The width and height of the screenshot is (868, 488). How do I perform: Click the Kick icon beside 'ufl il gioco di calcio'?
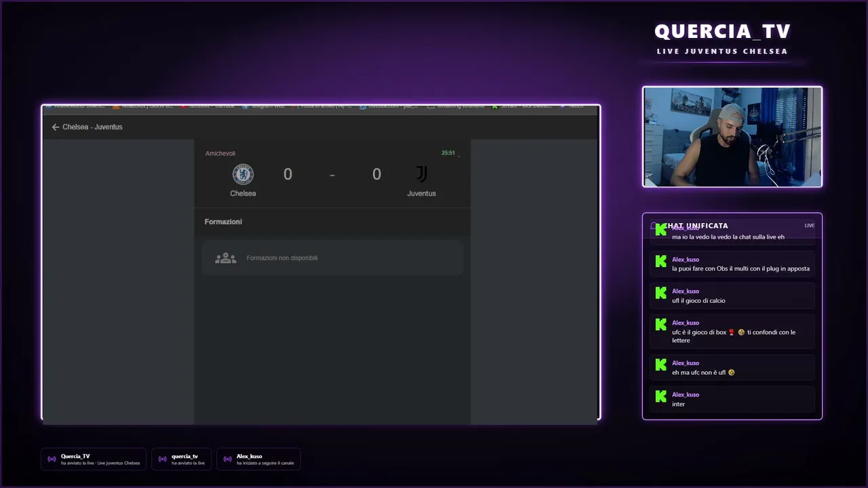pyautogui.click(x=661, y=293)
